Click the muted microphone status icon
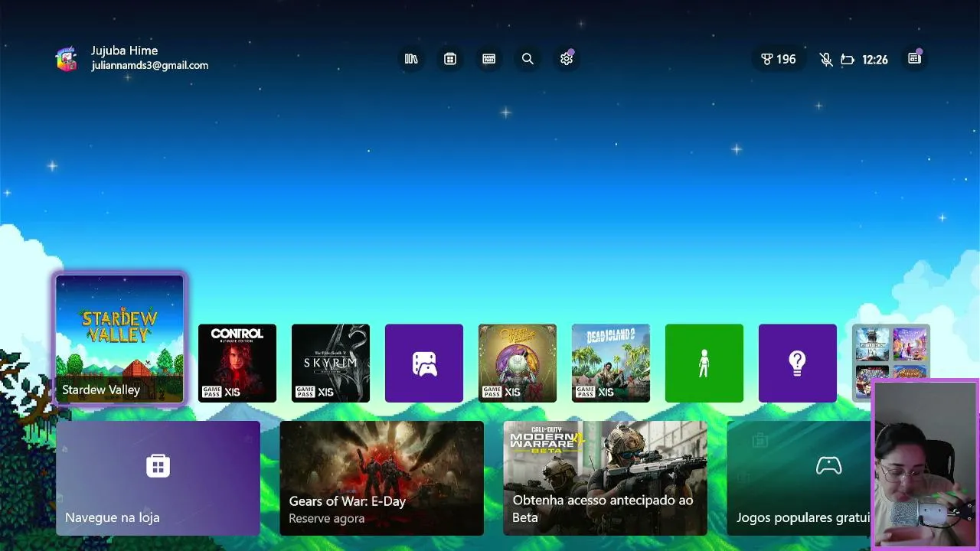The height and width of the screenshot is (551, 980). [826, 59]
